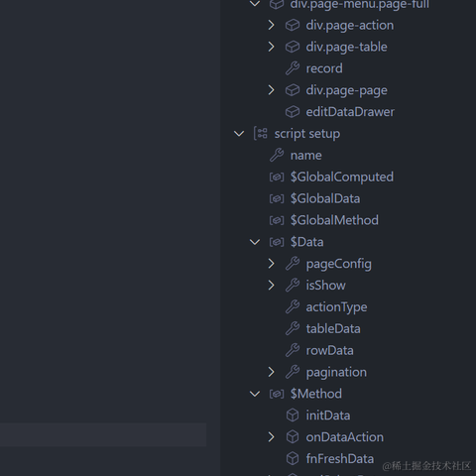Expand the div.page-table node
This screenshot has width=476, height=476.
click(271, 47)
